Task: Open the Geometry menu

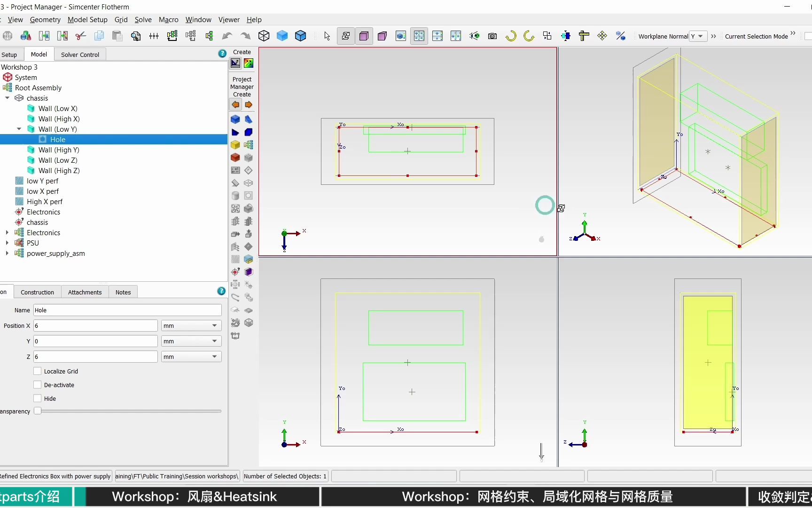Action: click(45, 20)
